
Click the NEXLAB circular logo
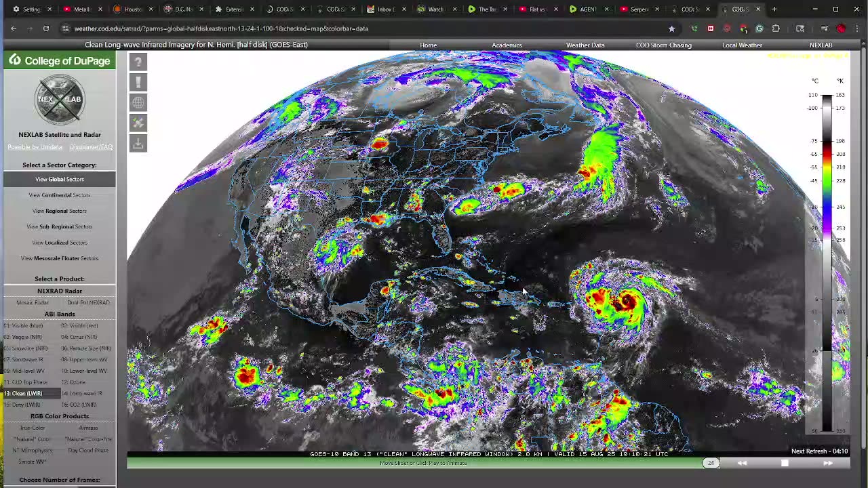point(60,100)
